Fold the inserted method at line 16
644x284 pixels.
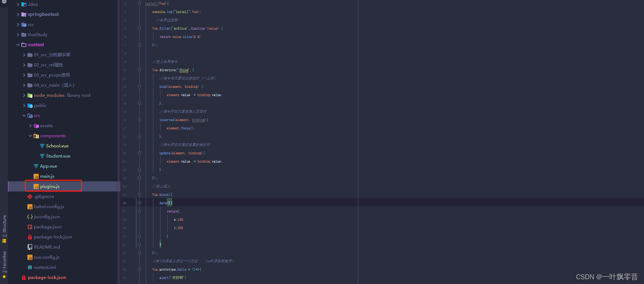(x=139, y=120)
